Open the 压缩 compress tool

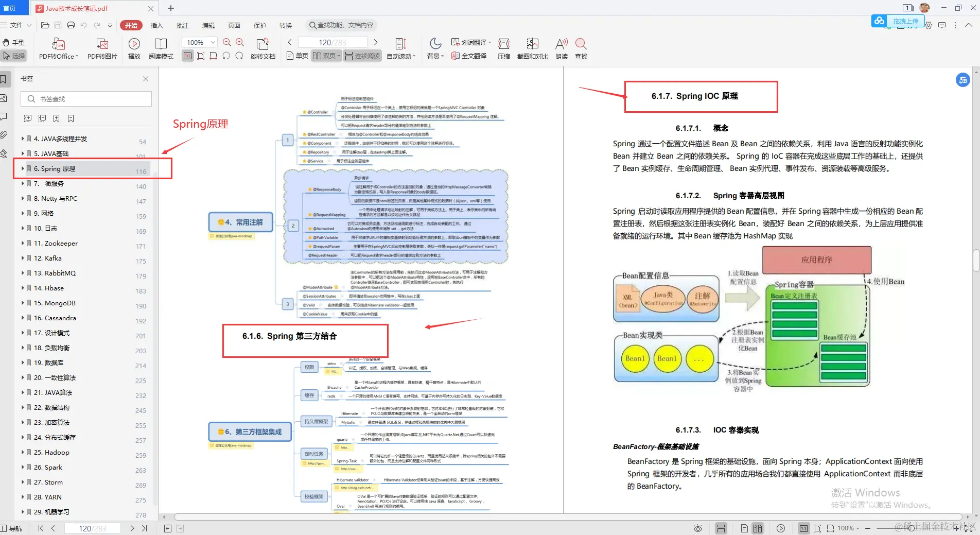(504, 49)
